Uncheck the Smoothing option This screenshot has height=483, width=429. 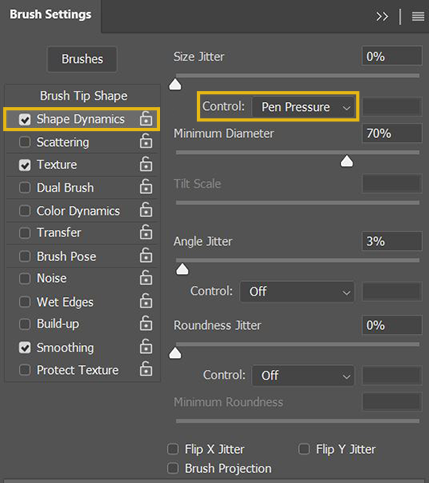pyautogui.click(x=25, y=348)
